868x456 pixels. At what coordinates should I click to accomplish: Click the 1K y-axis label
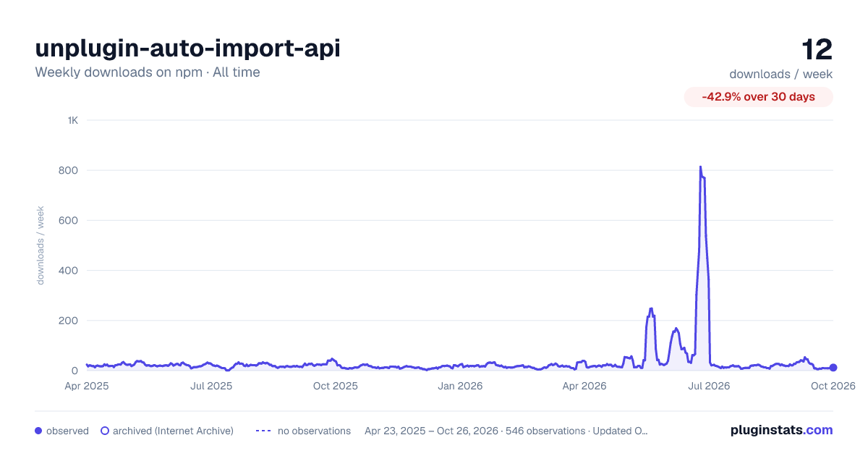72,120
